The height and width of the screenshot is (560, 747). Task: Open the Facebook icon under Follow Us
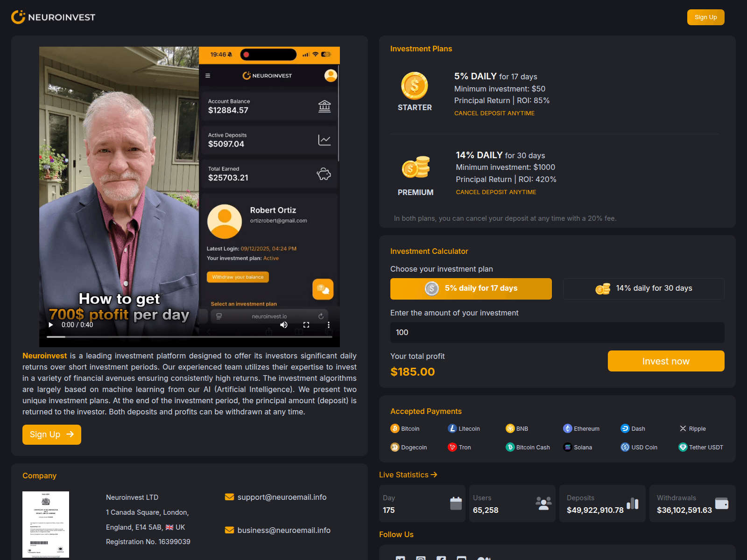click(x=441, y=558)
